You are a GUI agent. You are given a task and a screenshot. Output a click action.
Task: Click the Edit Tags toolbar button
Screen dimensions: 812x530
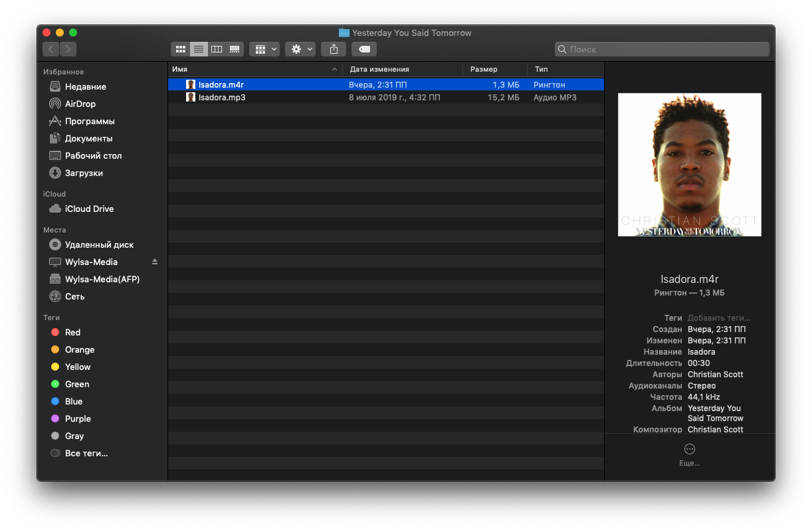363,49
